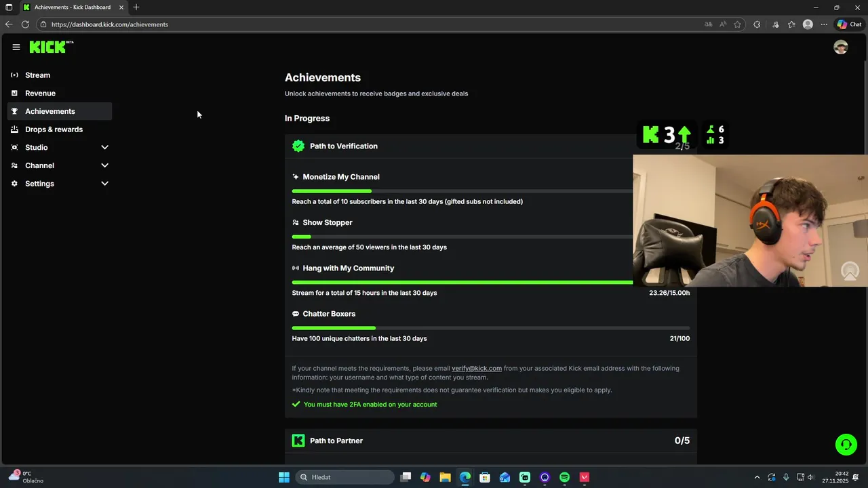
Task: Expand the Settings section chevron
Action: click(104, 184)
